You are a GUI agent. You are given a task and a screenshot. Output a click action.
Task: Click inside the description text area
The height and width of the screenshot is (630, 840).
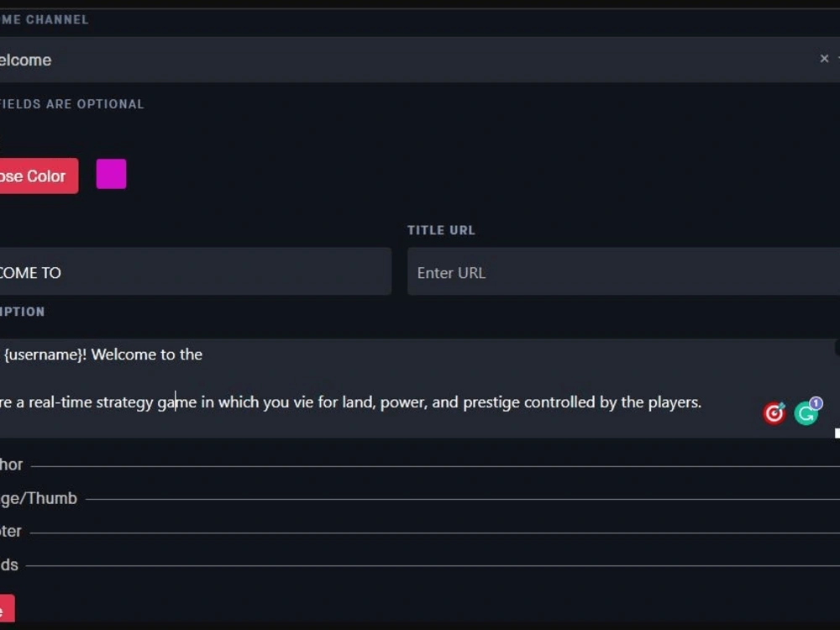pos(336,378)
